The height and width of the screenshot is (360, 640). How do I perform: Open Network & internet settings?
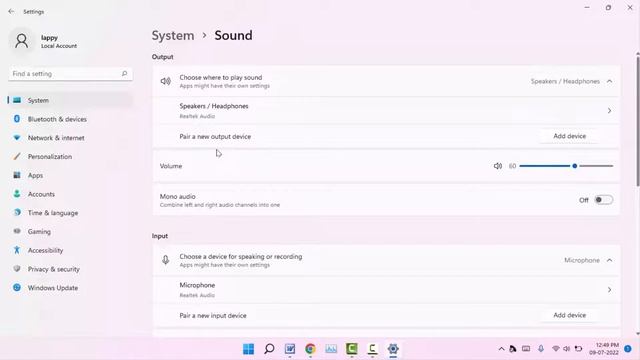(70, 138)
